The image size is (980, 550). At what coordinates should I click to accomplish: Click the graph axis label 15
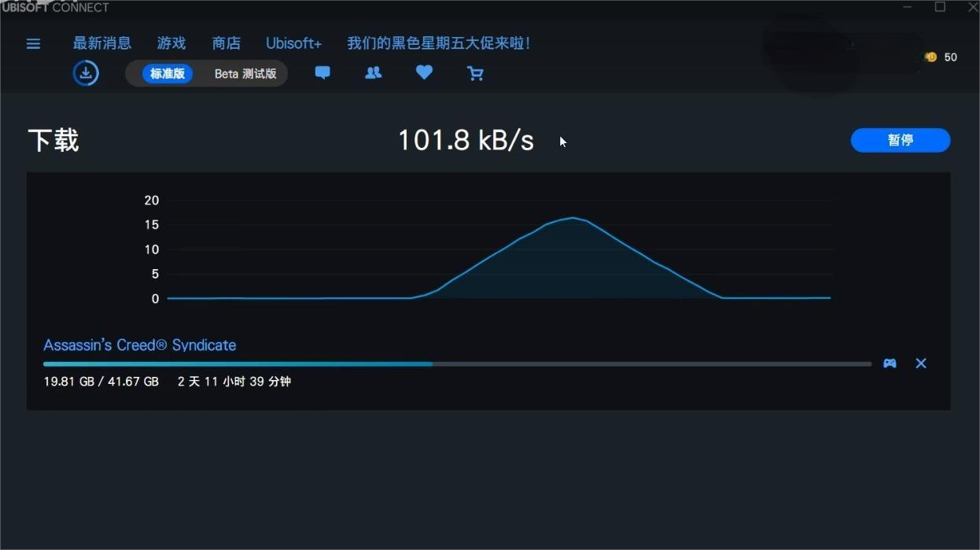[x=152, y=225]
